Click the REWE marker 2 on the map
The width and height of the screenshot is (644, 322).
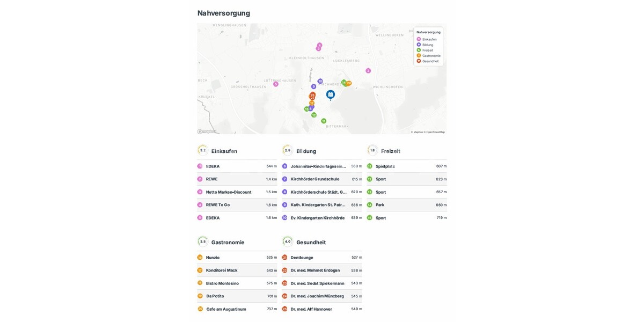(368, 70)
